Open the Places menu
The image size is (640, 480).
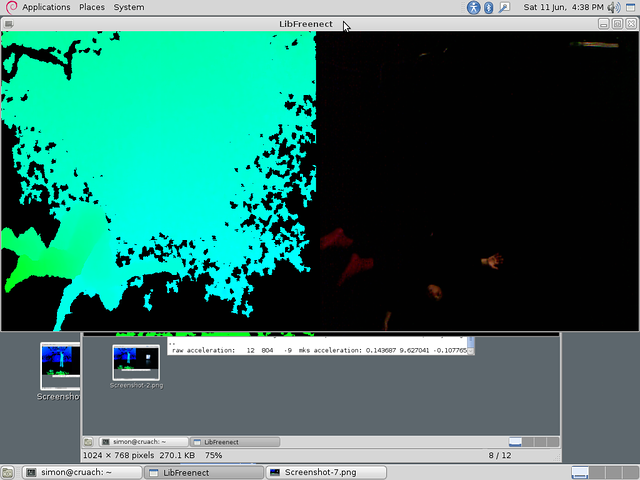[x=92, y=7]
